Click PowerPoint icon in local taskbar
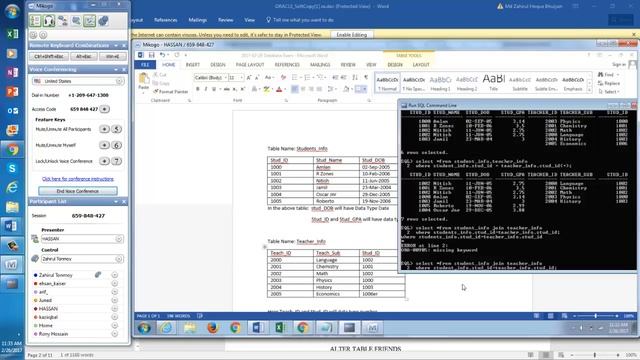This screenshot has height=360, width=640. (12, 91)
